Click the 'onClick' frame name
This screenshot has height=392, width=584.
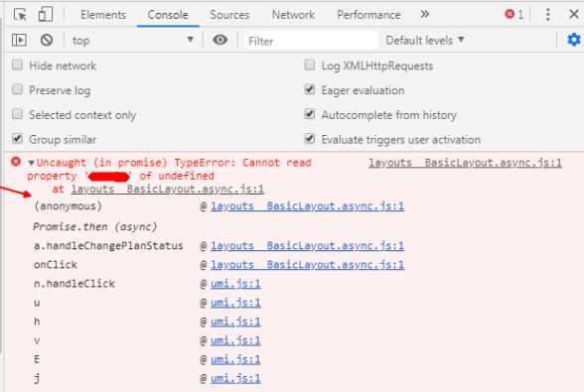pos(56,265)
